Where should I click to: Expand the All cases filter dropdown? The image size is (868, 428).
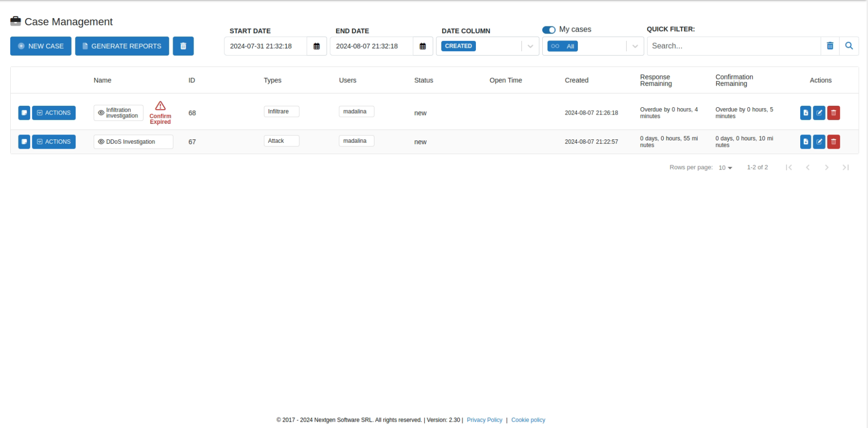point(635,46)
